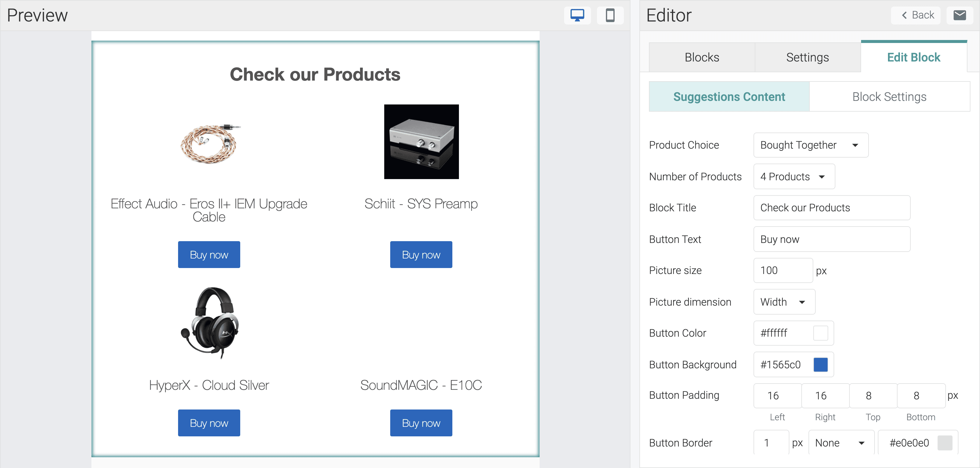Click the Button Color white swatch
Viewport: 980px width, 468px height.
[x=820, y=333]
